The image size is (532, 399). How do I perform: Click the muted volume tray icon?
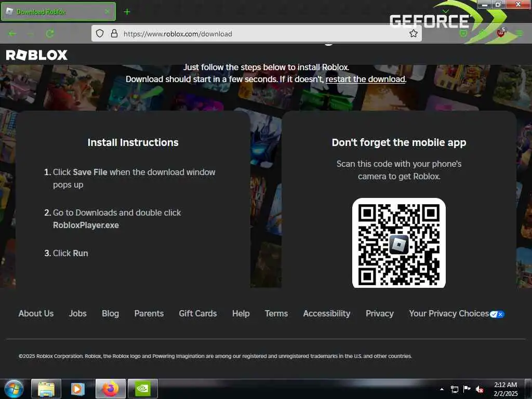(480, 389)
